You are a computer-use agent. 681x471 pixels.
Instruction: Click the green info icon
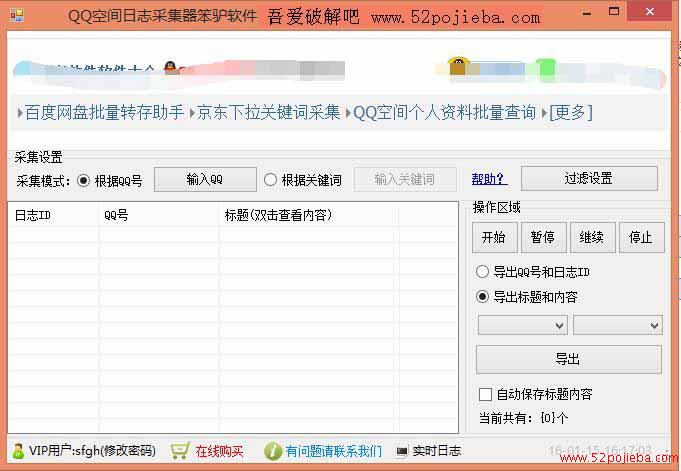pyautogui.click(x=273, y=451)
